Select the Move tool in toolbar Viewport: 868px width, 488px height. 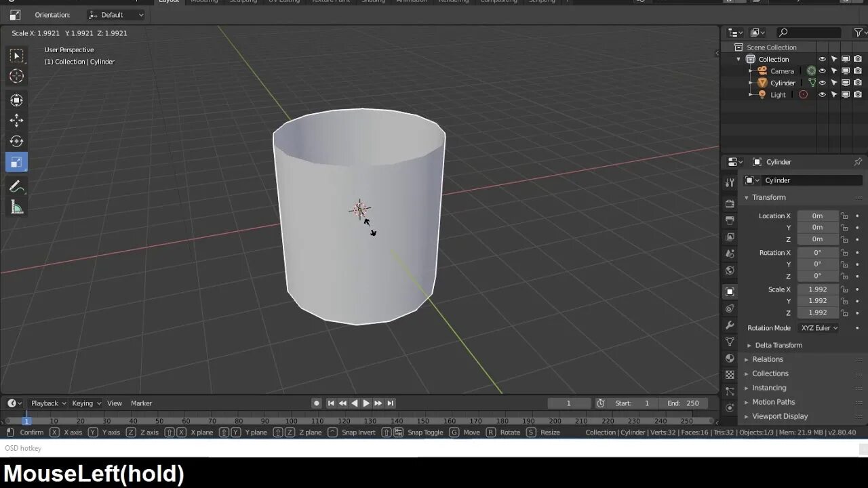17,121
